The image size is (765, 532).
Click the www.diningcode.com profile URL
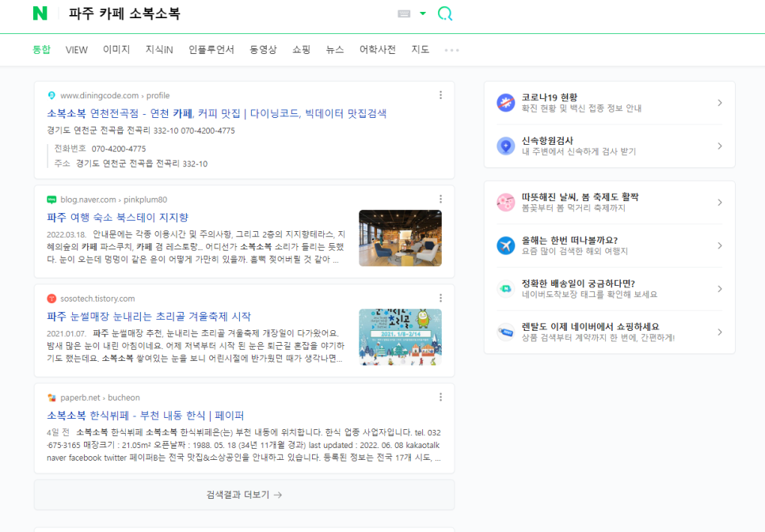pos(115,96)
